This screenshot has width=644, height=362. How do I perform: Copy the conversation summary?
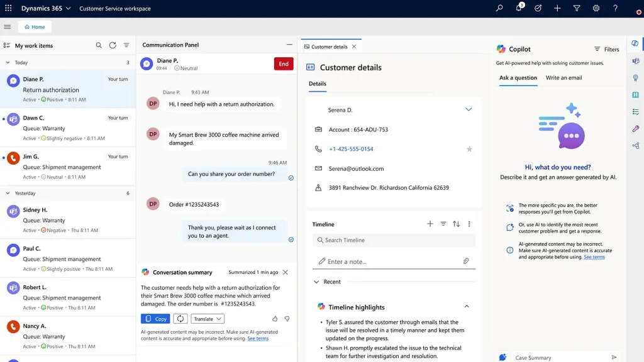tap(155, 319)
